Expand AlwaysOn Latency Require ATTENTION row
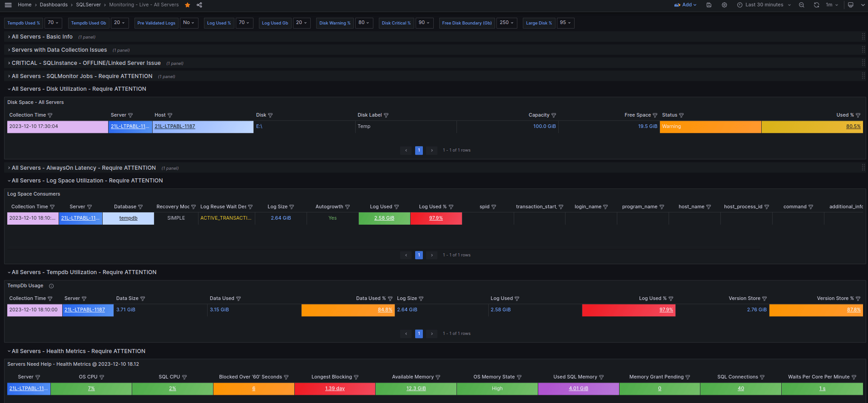The width and height of the screenshot is (868, 403). [x=84, y=168]
